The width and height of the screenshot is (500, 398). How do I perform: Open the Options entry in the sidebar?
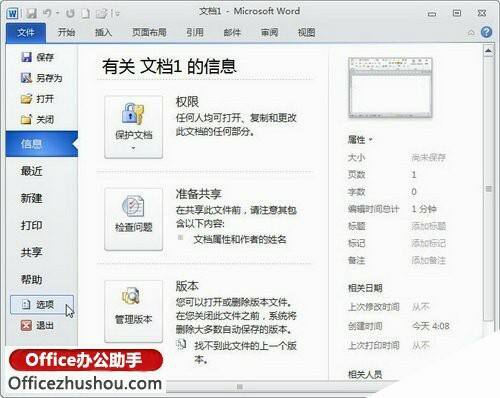click(42, 304)
